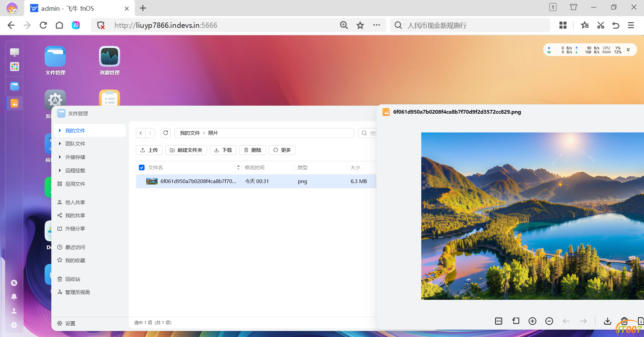Expand the 团队文件 tree node
This screenshot has height=337, width=644.
tap(60, 144)
